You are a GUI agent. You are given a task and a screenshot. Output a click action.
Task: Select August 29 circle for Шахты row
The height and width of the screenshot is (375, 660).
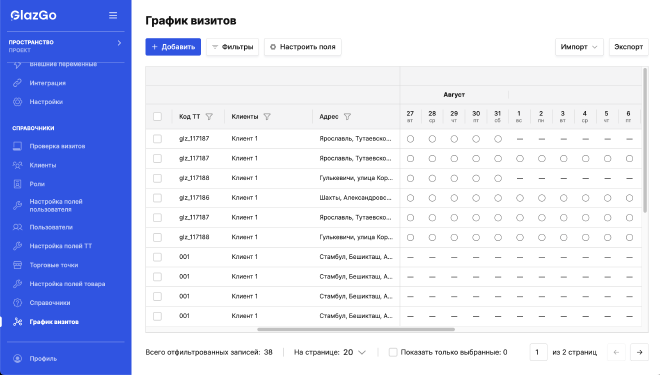click(454, 198)
